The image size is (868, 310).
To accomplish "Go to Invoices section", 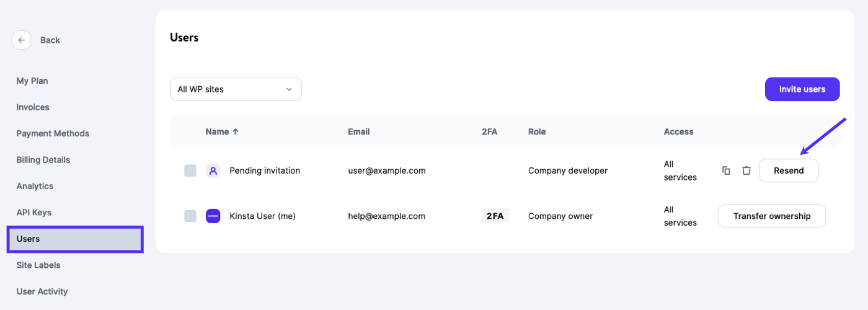I will click(33, 107).
